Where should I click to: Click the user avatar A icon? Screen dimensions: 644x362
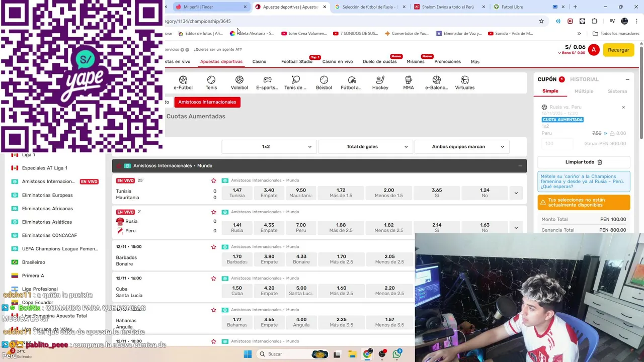coord(594,50)
